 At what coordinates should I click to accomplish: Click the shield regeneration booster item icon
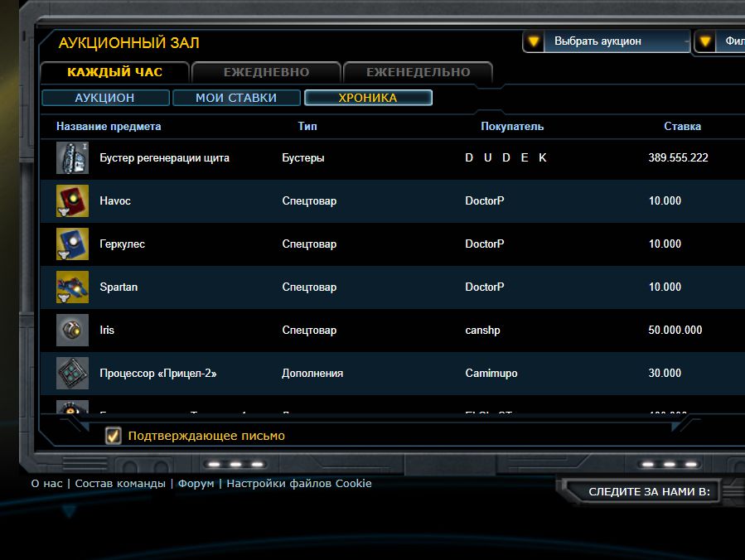click(x=72, y=157)
